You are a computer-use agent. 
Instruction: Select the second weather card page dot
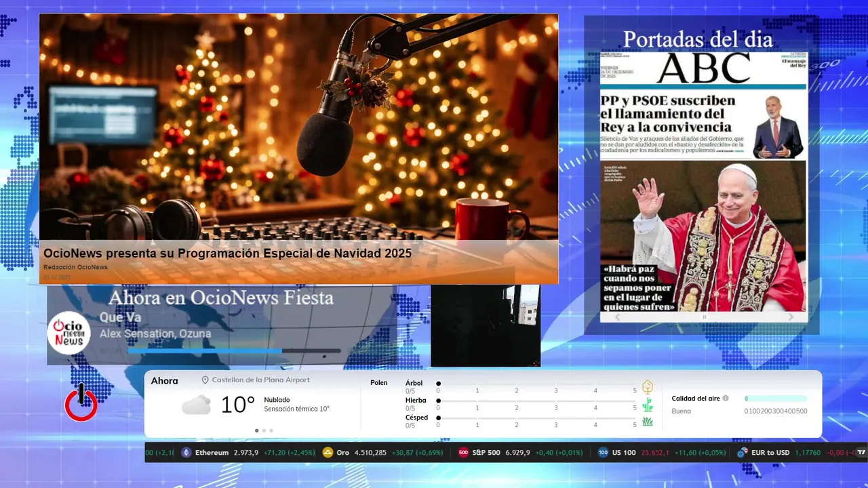point(264,430)
